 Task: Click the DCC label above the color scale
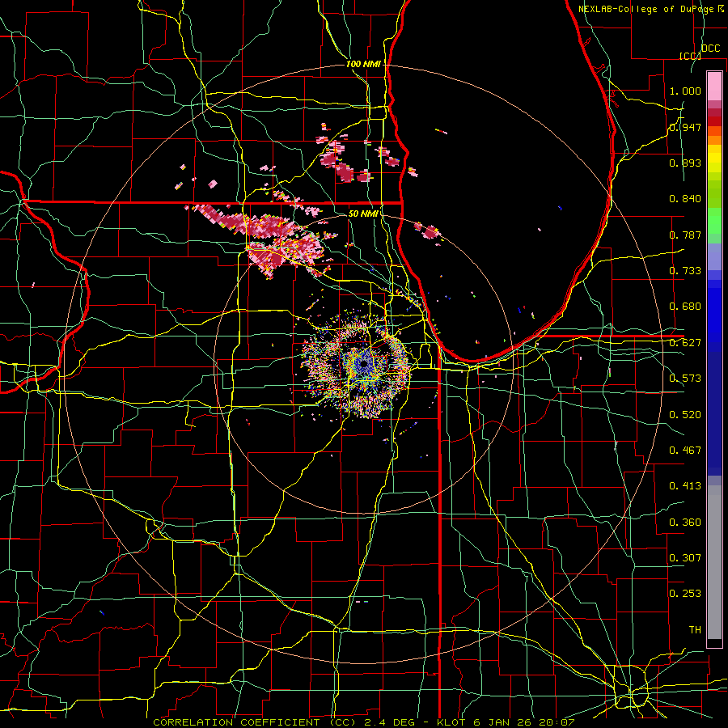coord(710,49)
